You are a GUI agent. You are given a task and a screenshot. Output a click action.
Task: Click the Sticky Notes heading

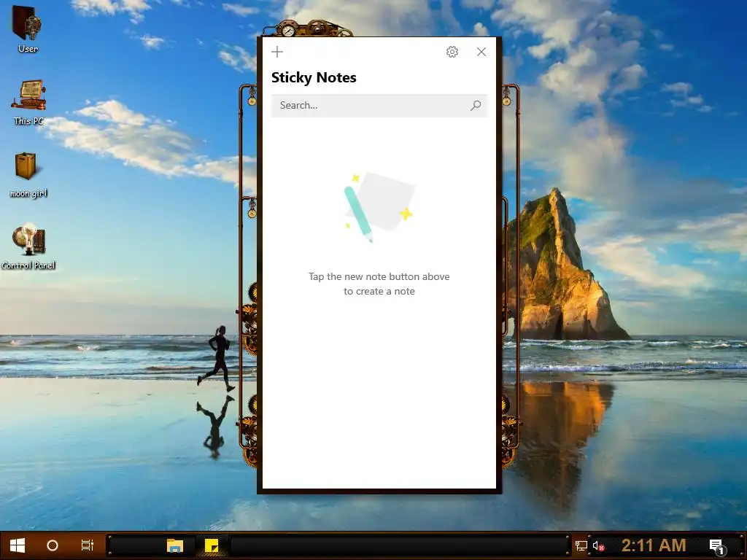click(314, 77)
